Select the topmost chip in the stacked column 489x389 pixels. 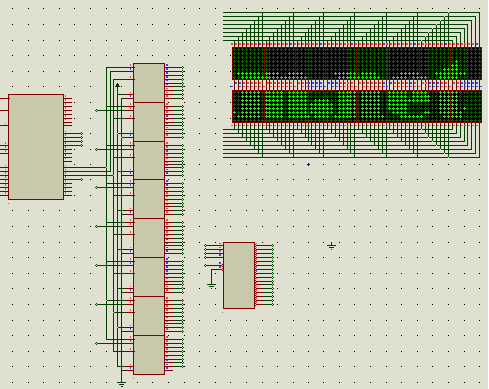pos(149,83)
